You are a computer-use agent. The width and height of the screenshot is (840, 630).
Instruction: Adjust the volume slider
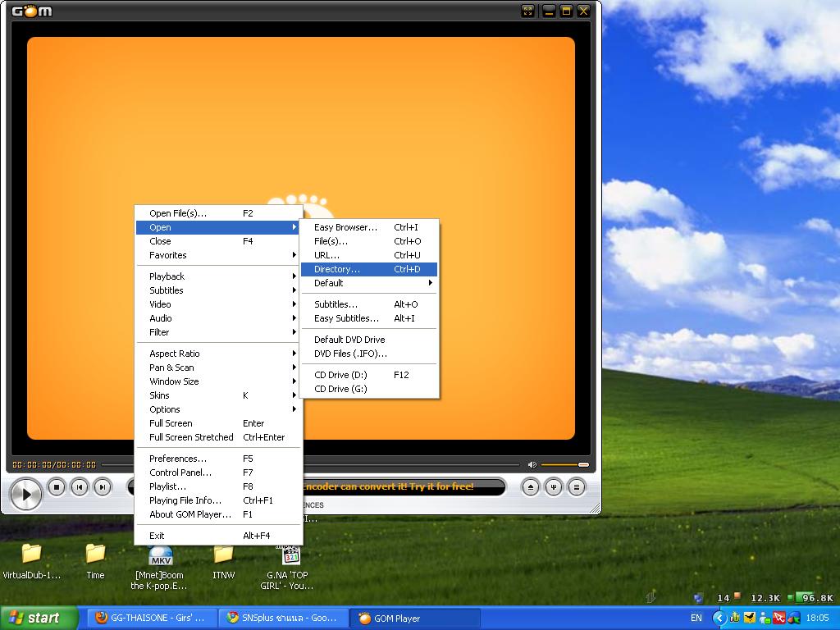click(x=564, y=465)
